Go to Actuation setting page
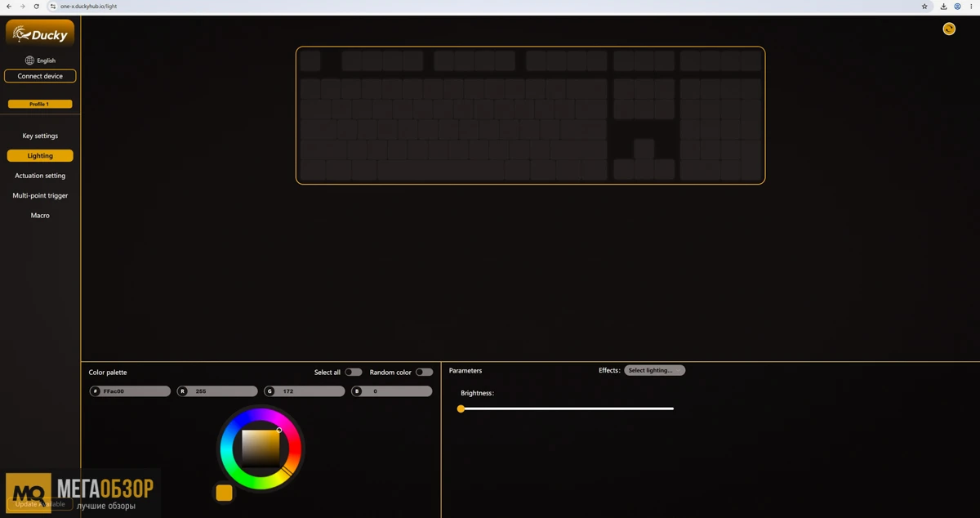Image resolution: width=980 pixels, height=518 pixels. tap(40, 176)
